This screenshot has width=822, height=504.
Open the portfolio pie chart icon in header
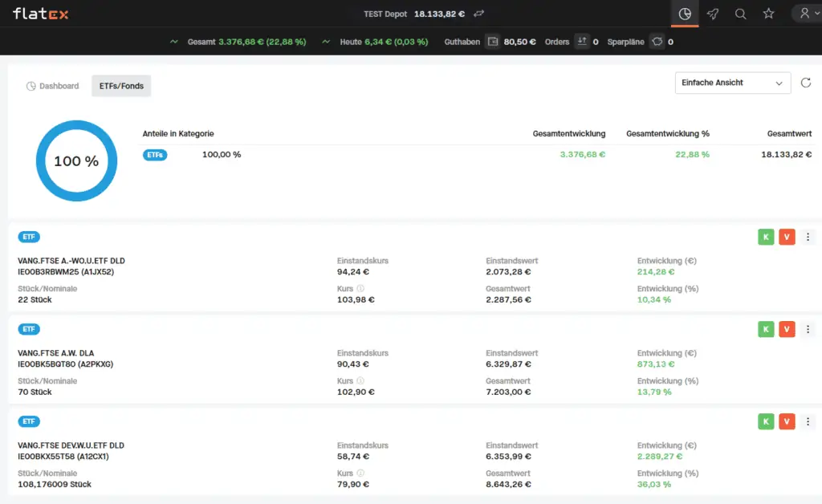click(685, 14)
